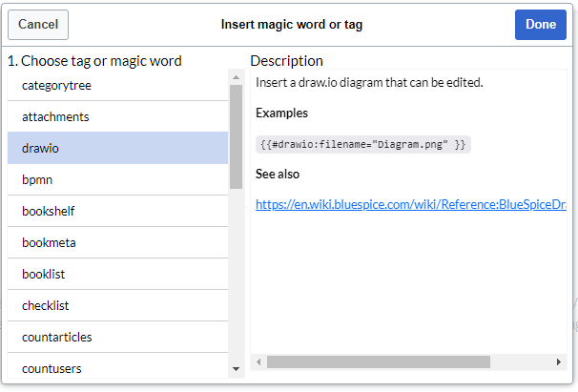
Task: Pick the countarticles magic word
Action: pyautogui.click(x=117, y=337)
